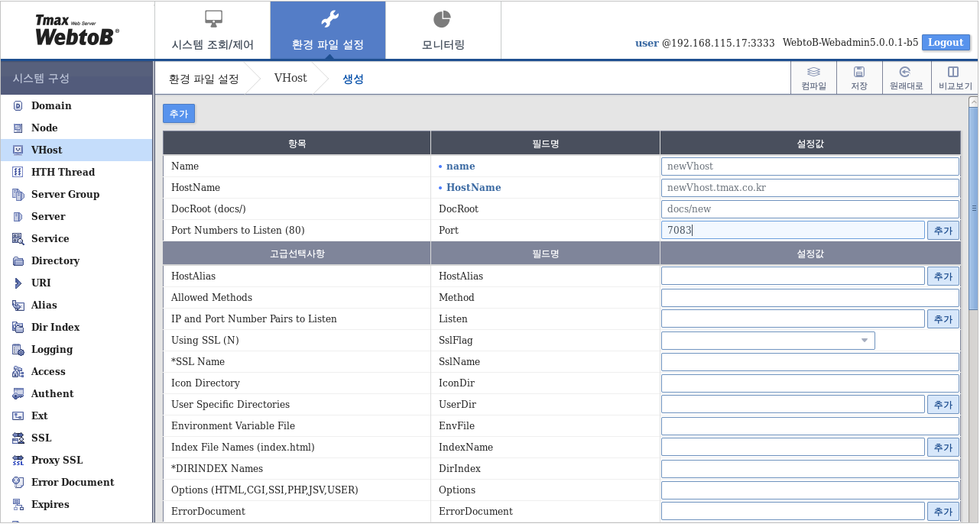Click 추가 in the UserDir row
The height and width of the screenshot is (527, 980).
[x=943, y=405]
